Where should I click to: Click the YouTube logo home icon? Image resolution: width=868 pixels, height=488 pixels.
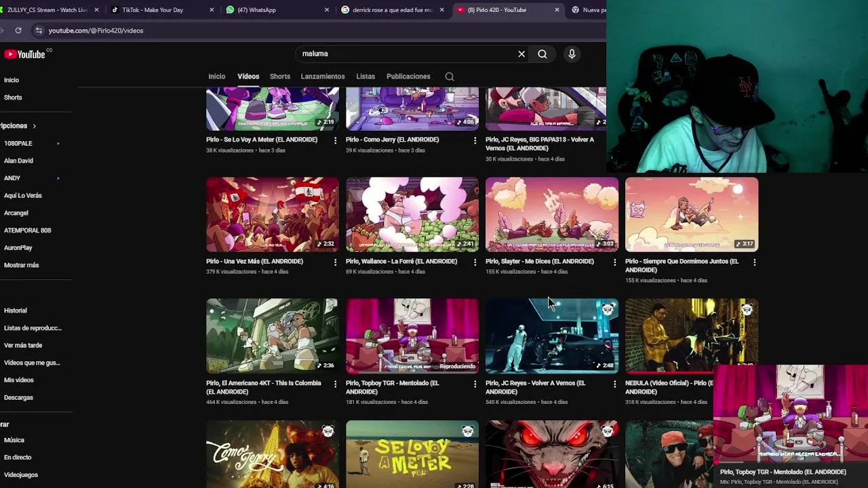click(24, 54)
